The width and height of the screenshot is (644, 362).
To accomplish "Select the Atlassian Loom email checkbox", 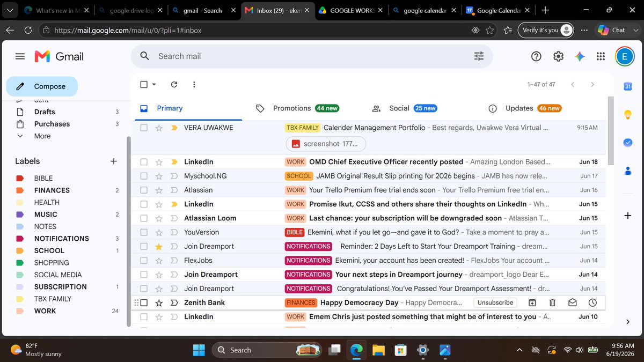I will 144,218.
